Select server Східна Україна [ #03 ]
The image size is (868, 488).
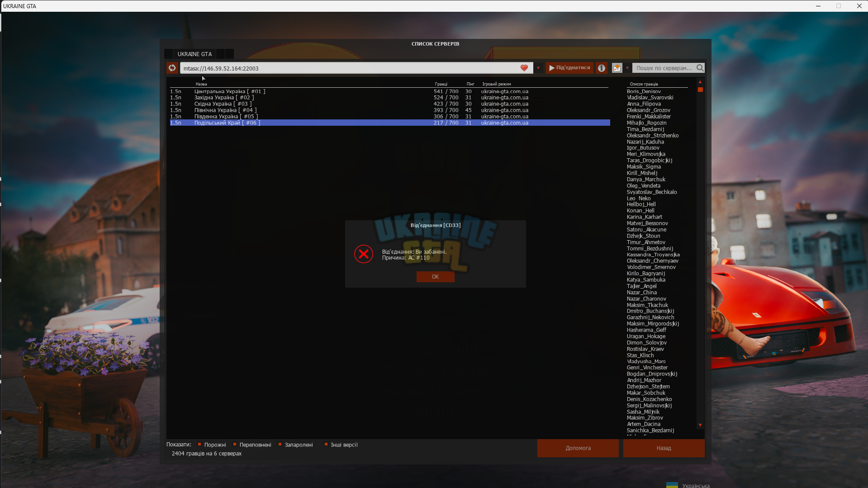point(390,104)
